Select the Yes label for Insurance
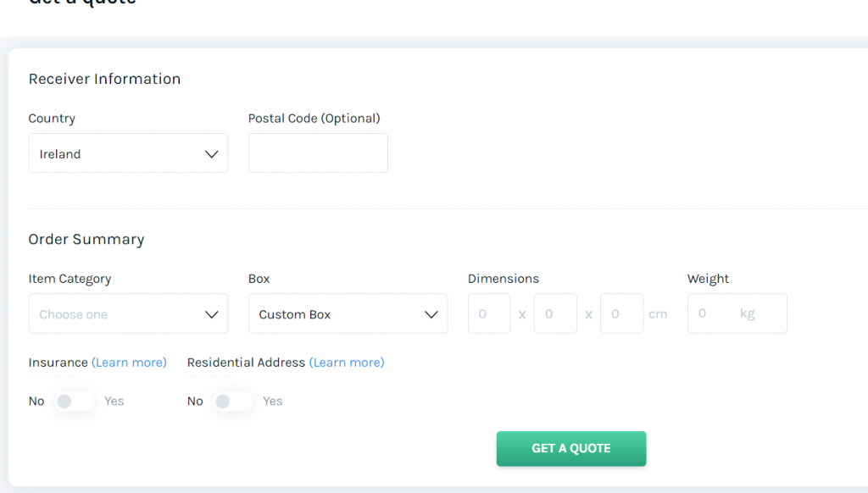The width and height of the screenshot is (868, 493). tap(114, 402)
